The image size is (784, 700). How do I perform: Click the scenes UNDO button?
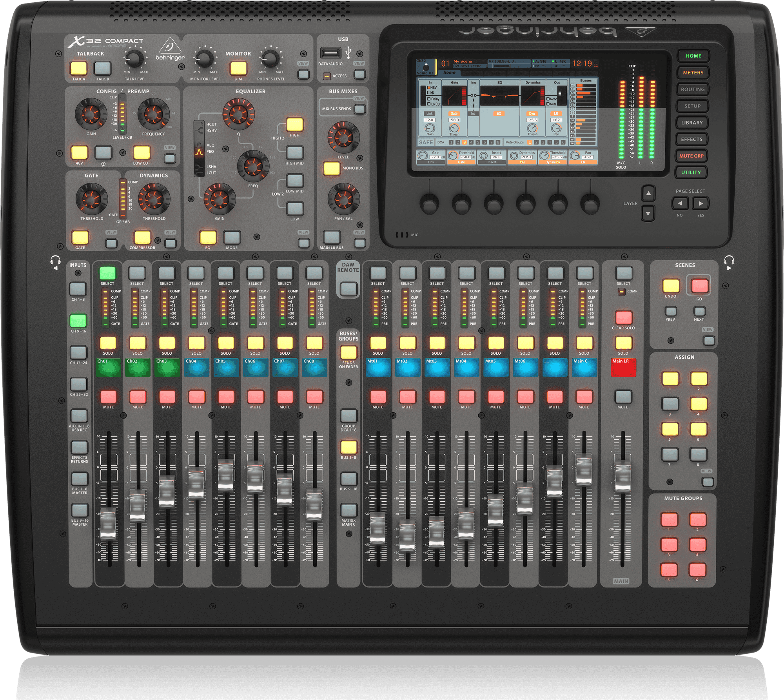click(x=671, y=286)
